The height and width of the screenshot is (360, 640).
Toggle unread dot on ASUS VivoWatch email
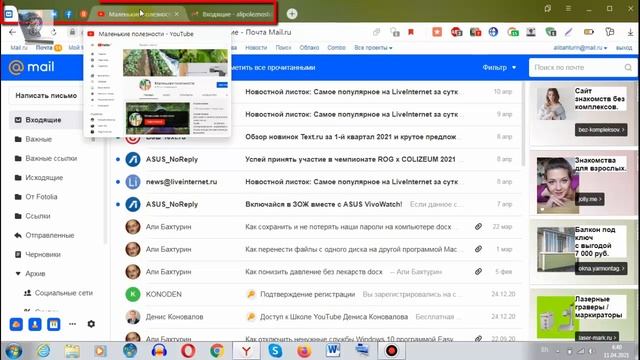[118, 204]
